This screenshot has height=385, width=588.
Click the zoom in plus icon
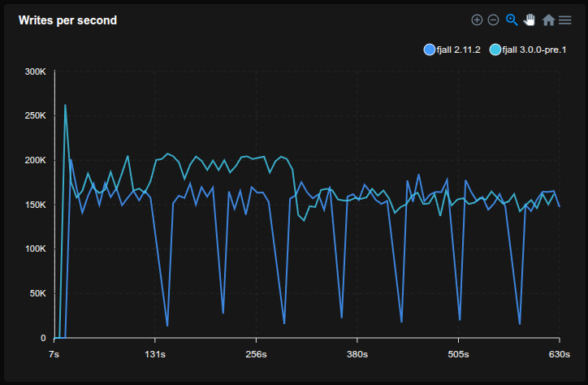click(477, 19)
